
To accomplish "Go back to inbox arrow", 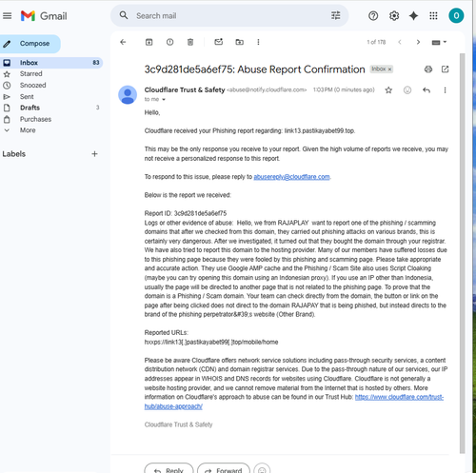I will coord(123,42).
